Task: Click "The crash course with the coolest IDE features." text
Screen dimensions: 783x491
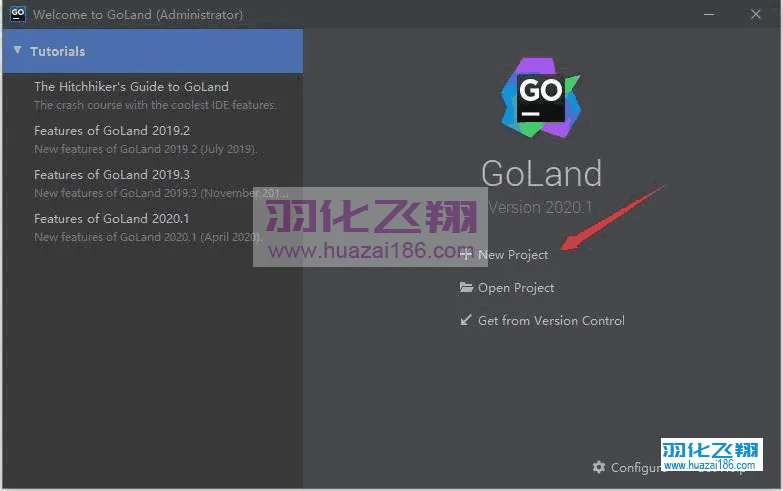Action: 156,105
